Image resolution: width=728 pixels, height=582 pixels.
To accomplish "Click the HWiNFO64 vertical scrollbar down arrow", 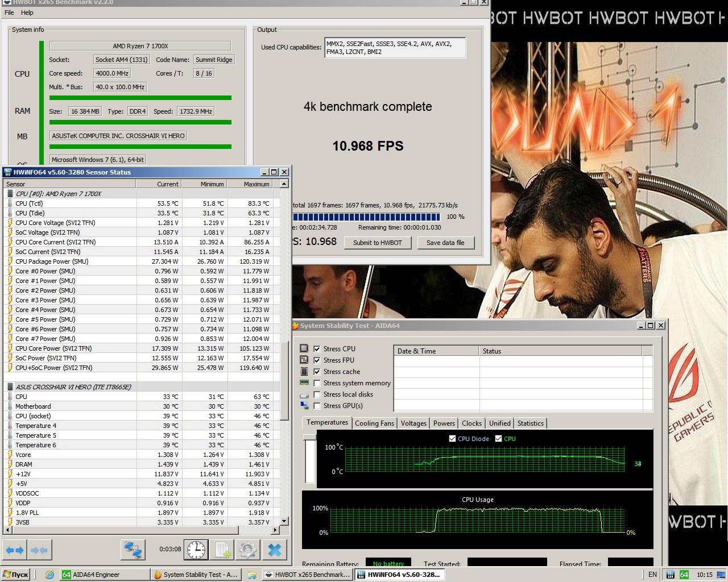I will pyautogui.click(x=284, y=521).
